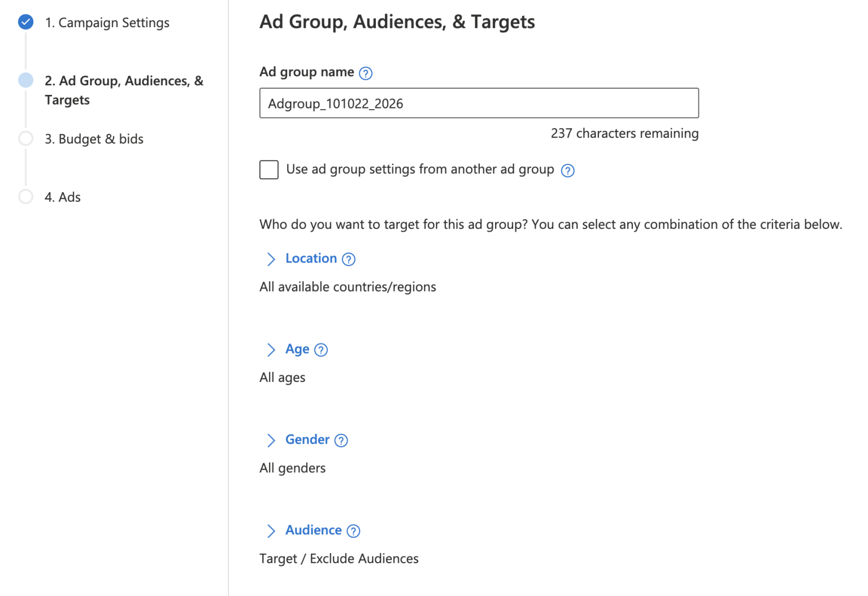This screenshot has width=868, height=596.
Task: Expand the Audience section chevron
Action: tap(271, 530)
